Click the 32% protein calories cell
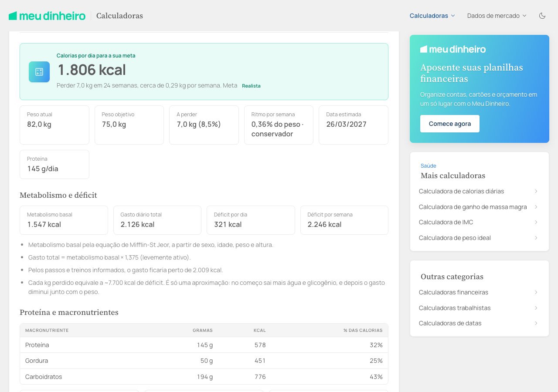 click(x=376, y=345)
